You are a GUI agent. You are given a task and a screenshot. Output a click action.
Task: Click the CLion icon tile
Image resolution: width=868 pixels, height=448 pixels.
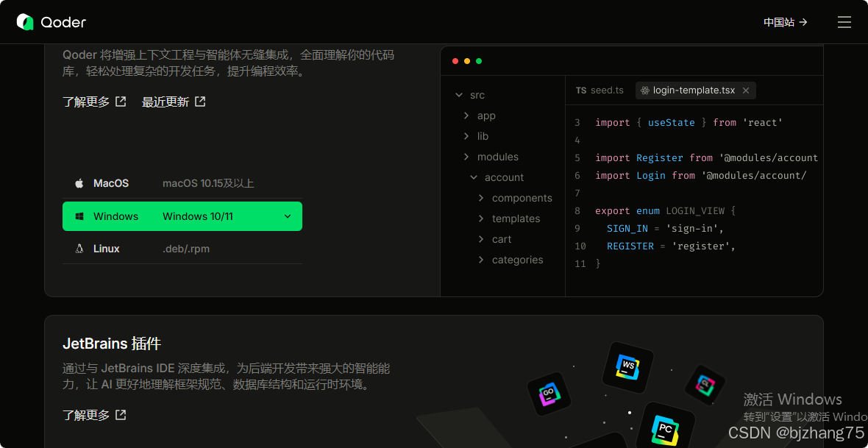[705, 384]
